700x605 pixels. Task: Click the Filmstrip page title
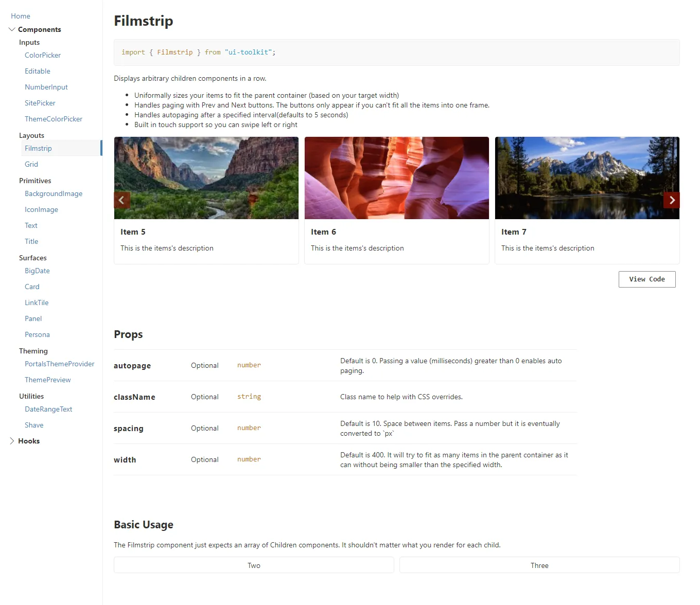(144, 21)
